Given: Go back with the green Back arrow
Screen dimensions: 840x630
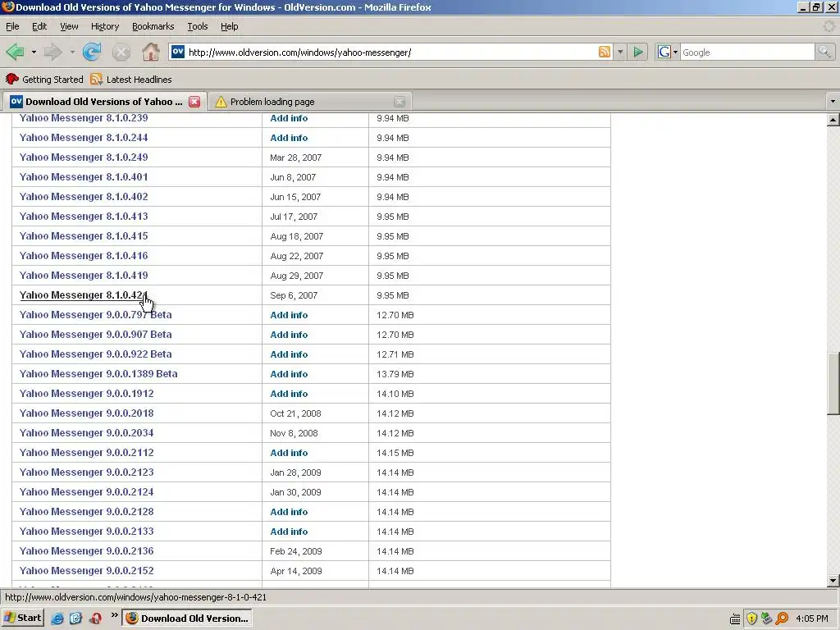Looking at the screenshot, I should pyautogui.click(x=15, y=52).
